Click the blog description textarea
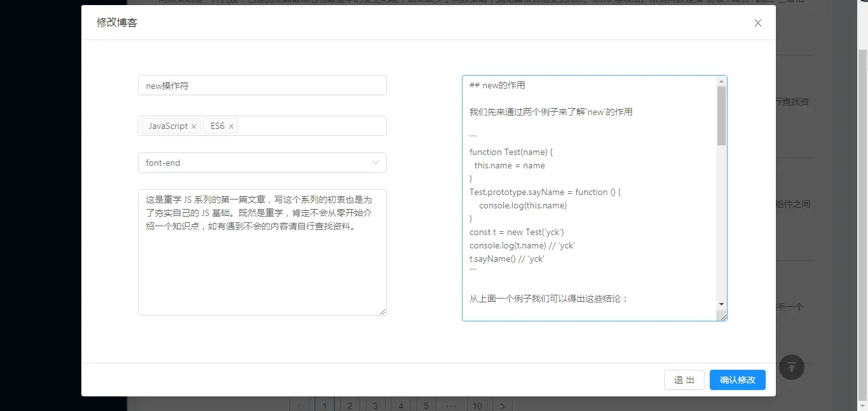 point(262,252)
